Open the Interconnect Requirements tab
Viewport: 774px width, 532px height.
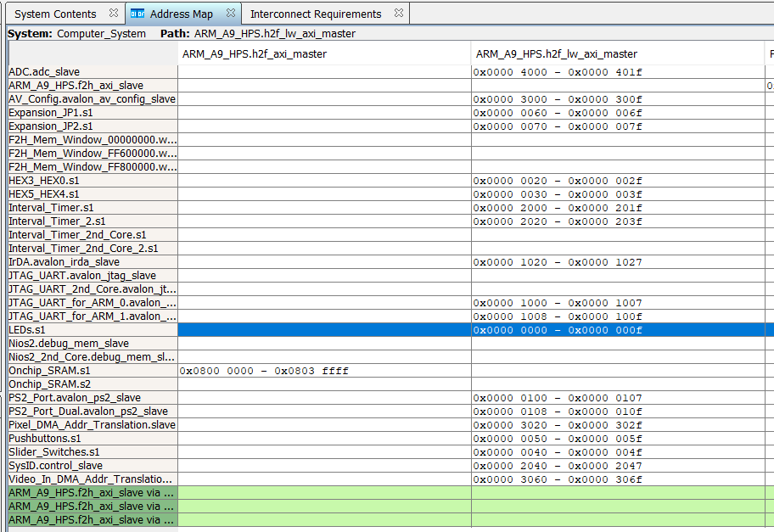point(315,14)
